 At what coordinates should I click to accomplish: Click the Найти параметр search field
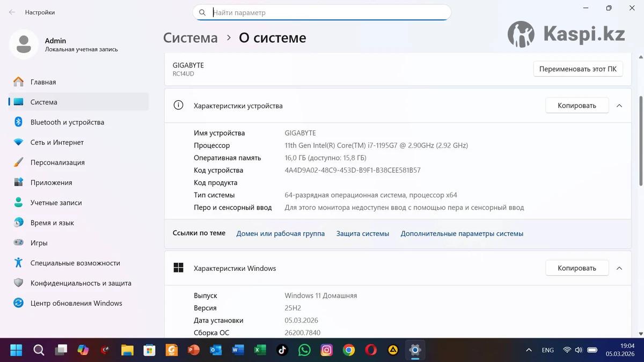327,12
